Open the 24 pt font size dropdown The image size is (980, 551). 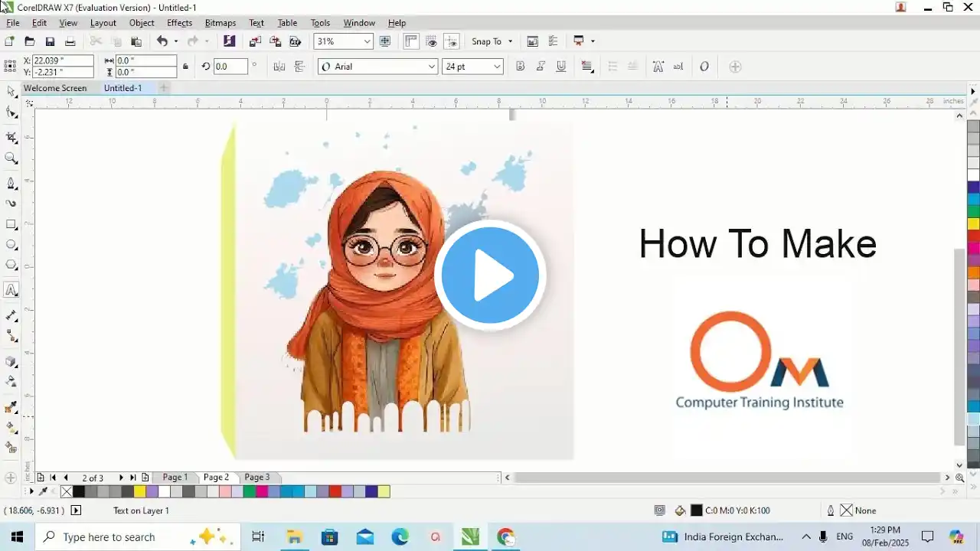coord(497,67)
